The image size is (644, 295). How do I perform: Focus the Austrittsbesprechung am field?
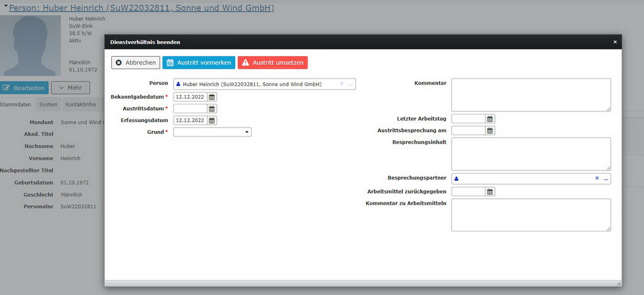click(x=468, y=131)
